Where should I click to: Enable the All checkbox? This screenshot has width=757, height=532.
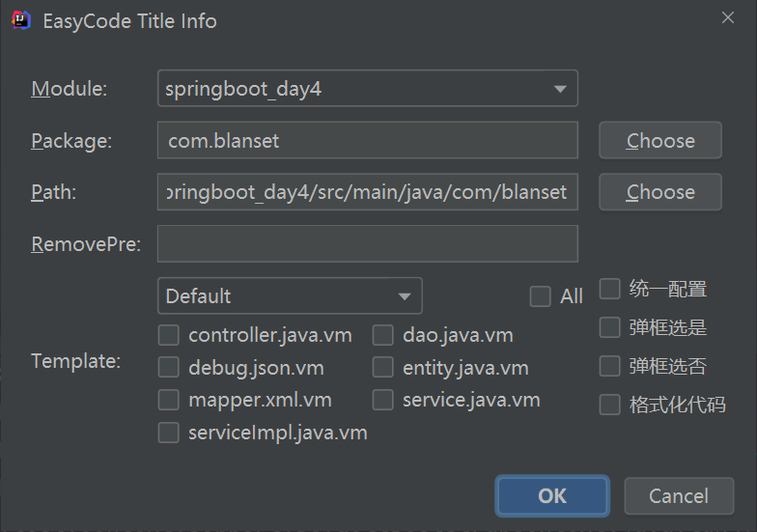[x=541, y=296]
